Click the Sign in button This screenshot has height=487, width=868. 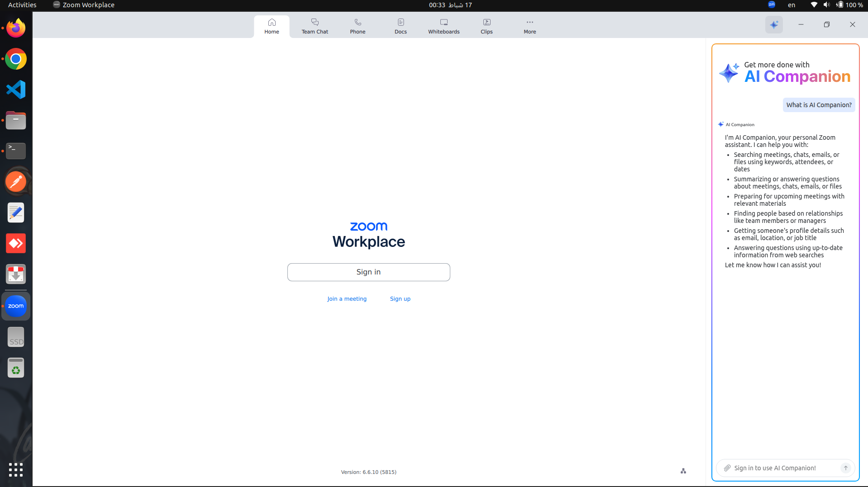[368, 272]
